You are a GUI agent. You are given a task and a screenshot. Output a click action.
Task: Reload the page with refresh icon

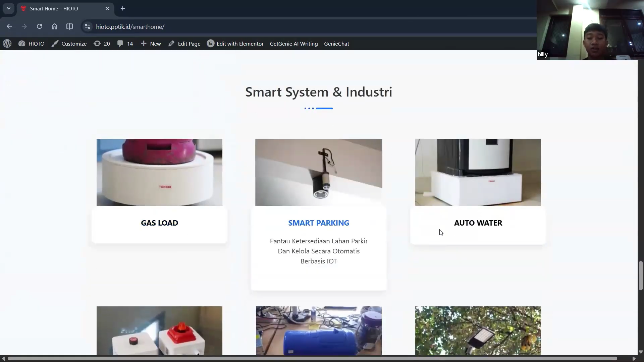pyautogui.click(x=39, y=26)
